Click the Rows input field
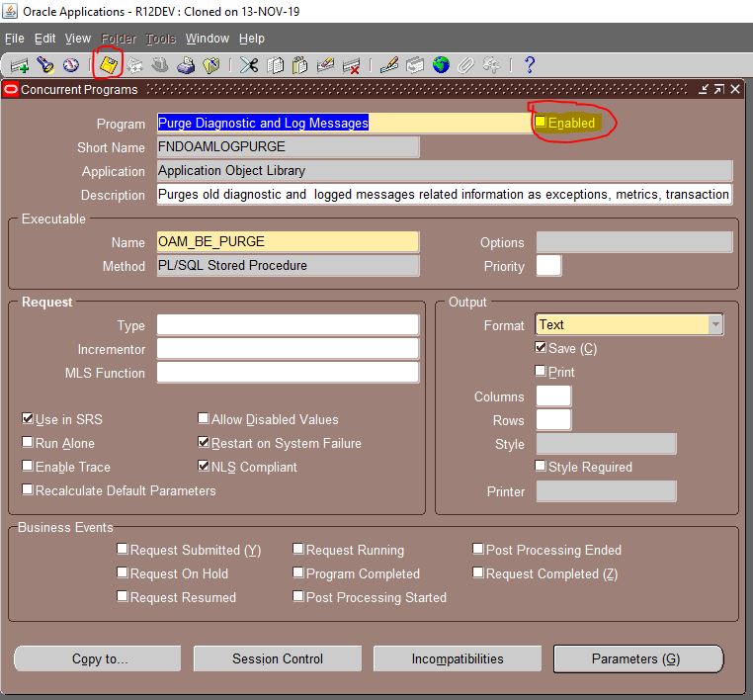Image resolution: width=753 pixels, height=700 pixels. pos(553,420)
